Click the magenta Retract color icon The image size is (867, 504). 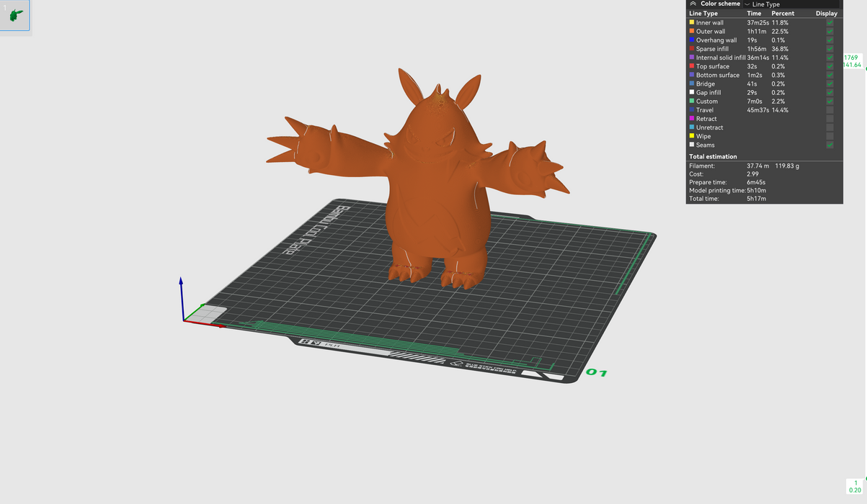tap(692, 119)
